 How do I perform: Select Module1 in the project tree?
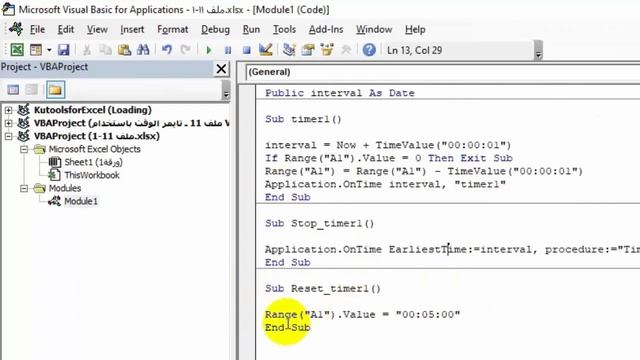click(81, 201)
